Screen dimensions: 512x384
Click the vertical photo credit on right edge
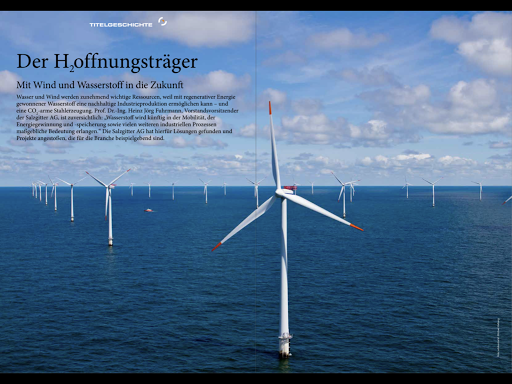[x=498, y=337]
